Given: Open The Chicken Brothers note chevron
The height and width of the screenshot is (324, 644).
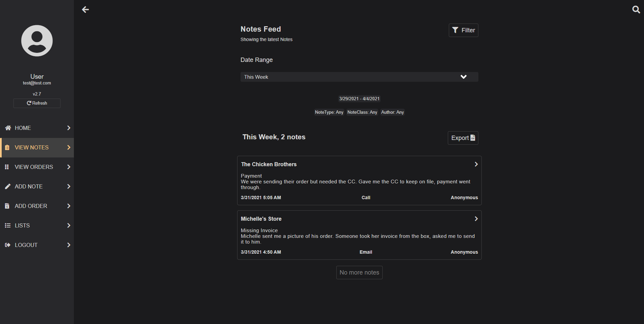Looking at the screenshot, I should point(476,164).
